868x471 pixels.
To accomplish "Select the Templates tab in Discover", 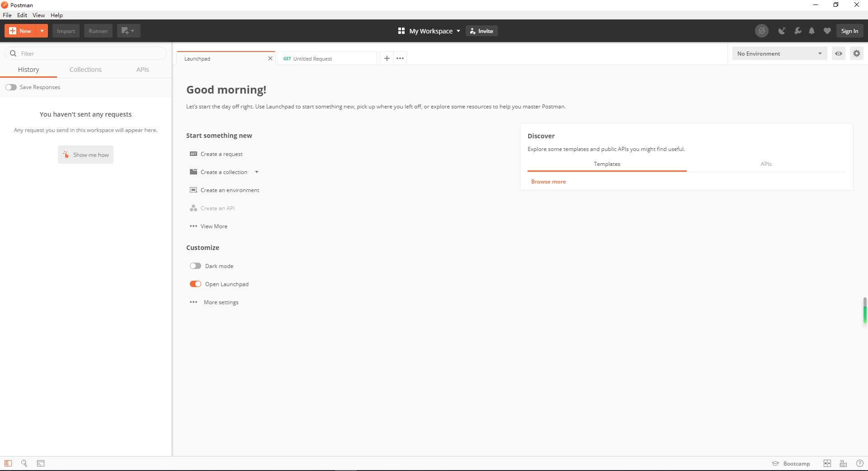I will click(x=607, y=164).
